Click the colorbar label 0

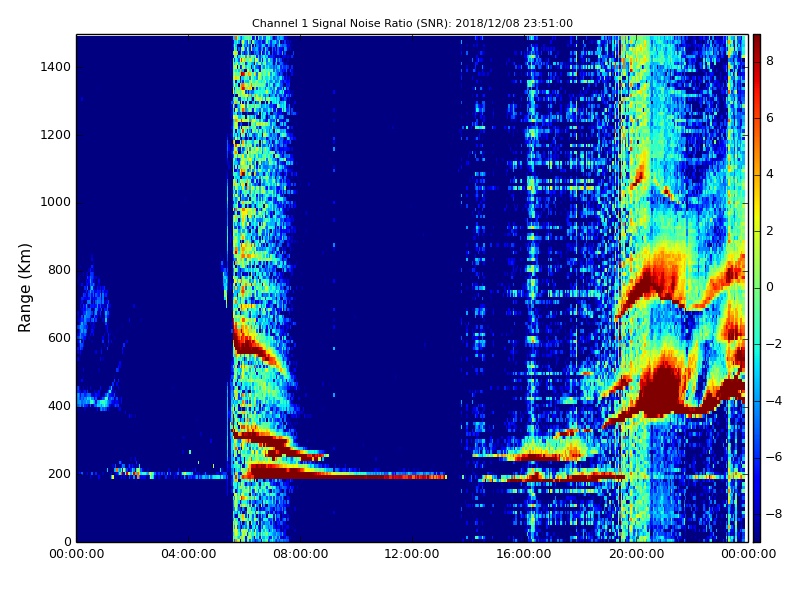[770, 287]
